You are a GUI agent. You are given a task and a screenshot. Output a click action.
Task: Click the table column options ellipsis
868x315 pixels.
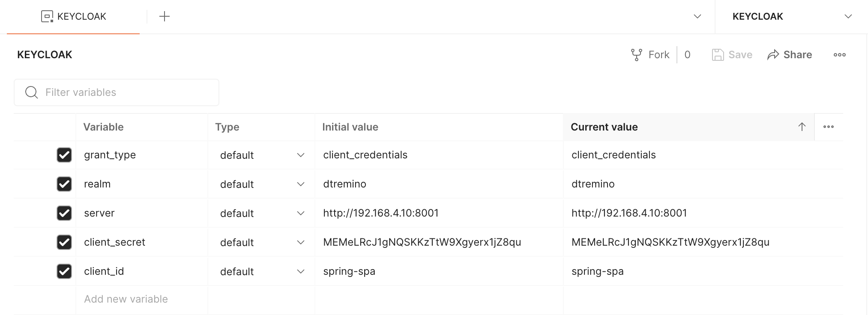tap(828, 127)
